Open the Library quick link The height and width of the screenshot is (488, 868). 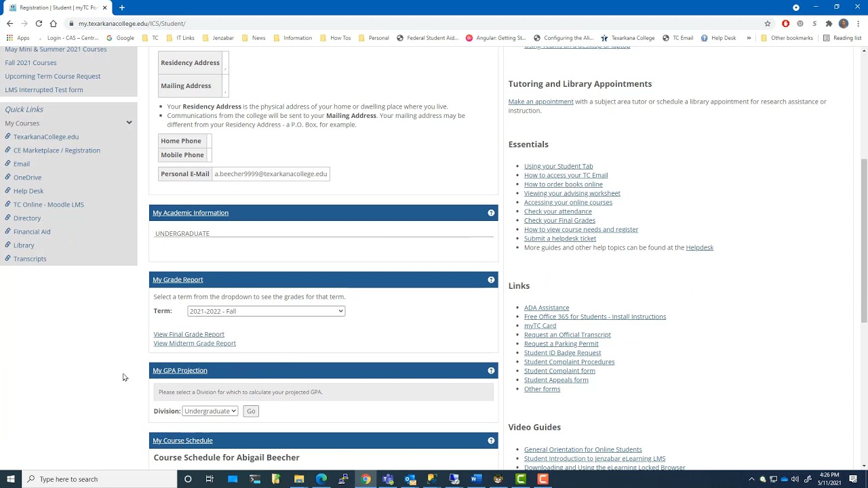pyautogui.click(x=24, y=245)
